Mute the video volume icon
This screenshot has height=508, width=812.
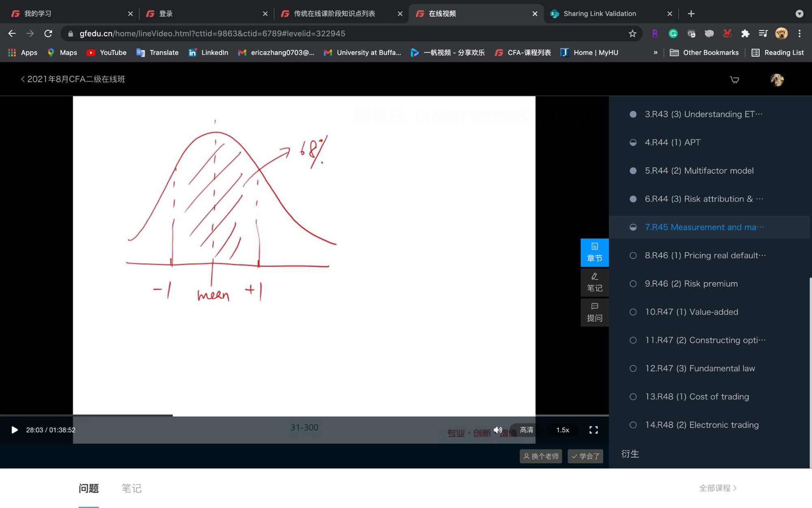pos(498,430)
